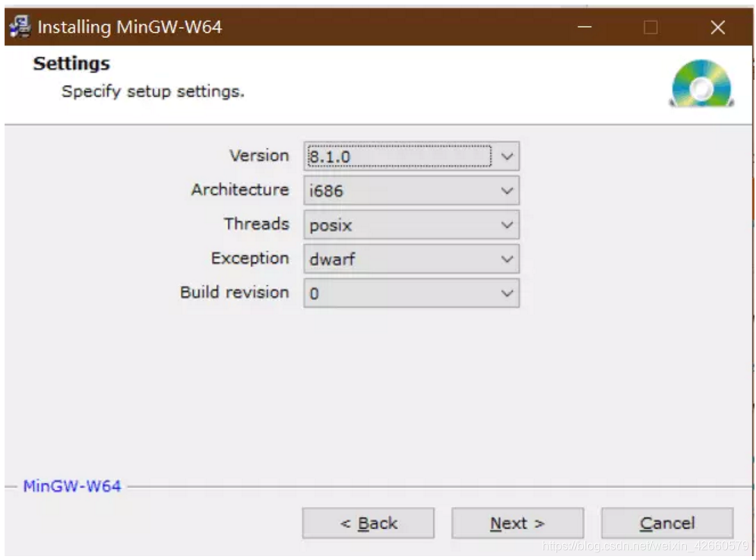The height and width of the screenshot is (560, 756).
Task: Cancel the MinGW-W64 installation
Action: point(667,523)
